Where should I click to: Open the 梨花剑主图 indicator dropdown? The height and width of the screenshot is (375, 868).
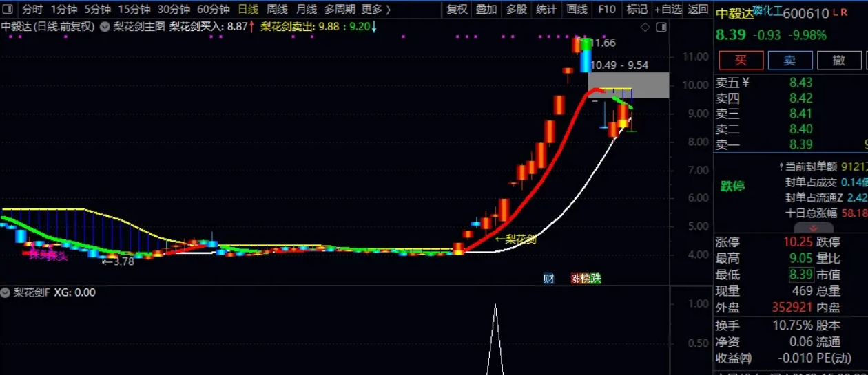tap(105, 27)
